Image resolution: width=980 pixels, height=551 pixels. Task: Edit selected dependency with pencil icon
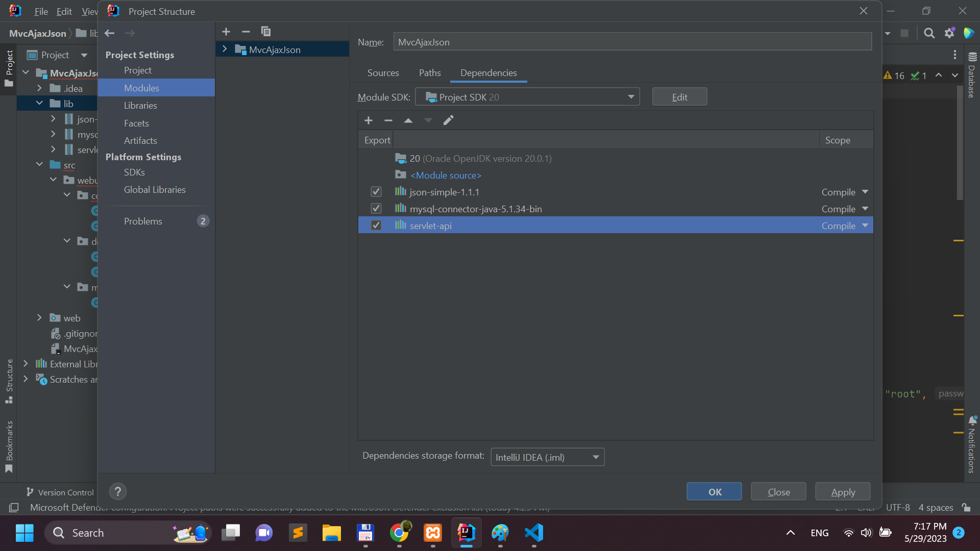448,120
